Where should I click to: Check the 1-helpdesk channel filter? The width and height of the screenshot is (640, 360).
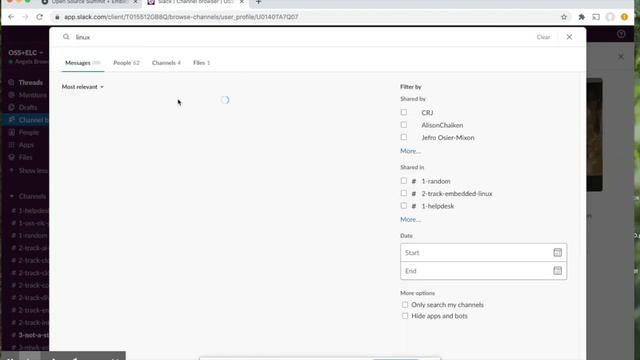[404, 206]
